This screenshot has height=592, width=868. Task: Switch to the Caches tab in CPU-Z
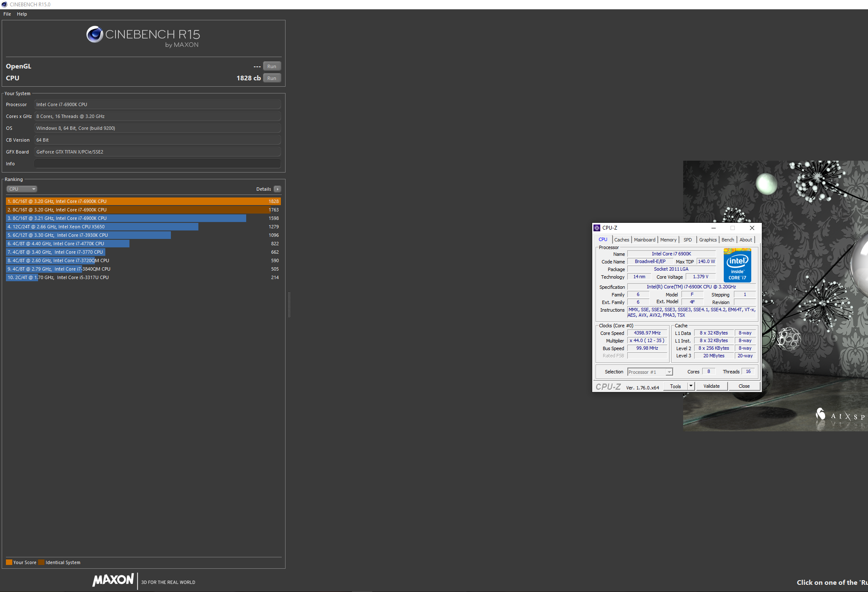pyautogui.click(x=621, y=240)
